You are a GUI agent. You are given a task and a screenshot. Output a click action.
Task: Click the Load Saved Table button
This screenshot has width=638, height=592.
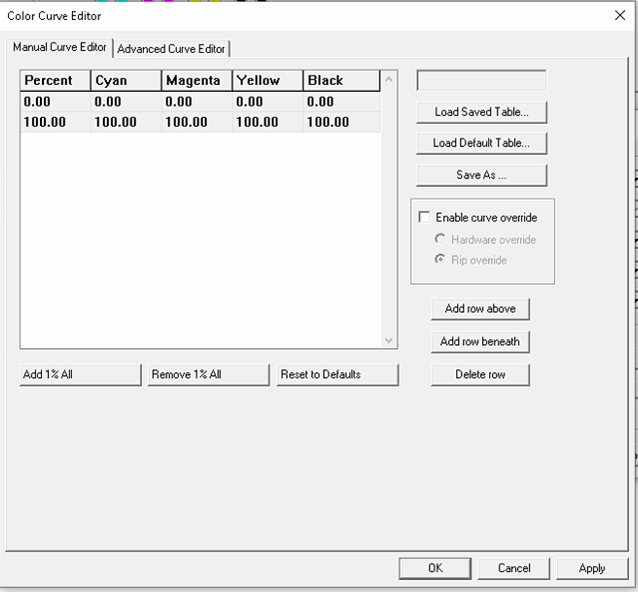481,112
